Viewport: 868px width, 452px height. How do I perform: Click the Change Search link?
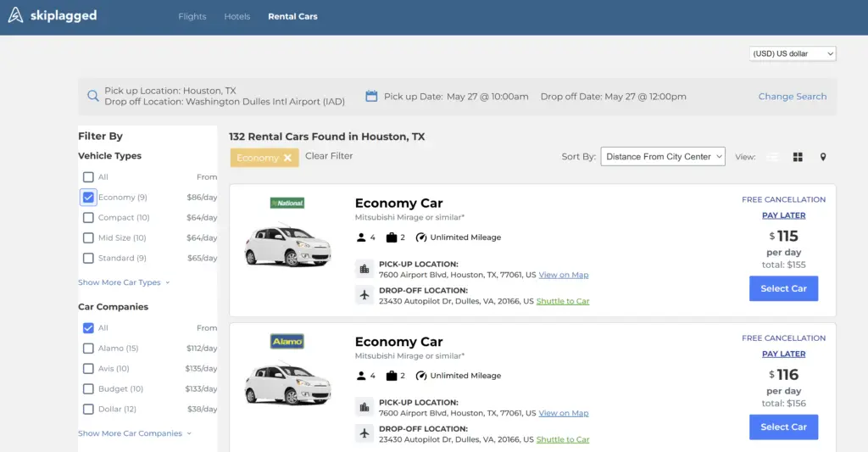point(793,97)
